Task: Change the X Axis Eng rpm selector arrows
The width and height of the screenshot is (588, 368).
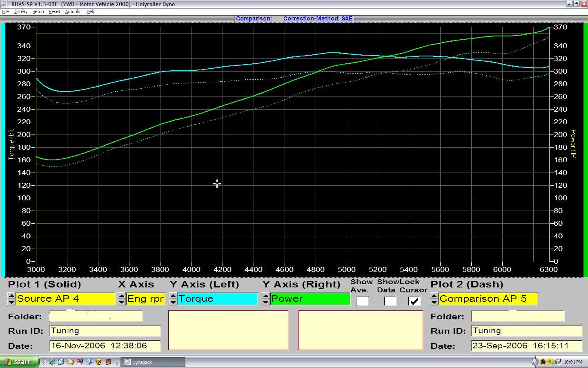Action: coord(122,299)
